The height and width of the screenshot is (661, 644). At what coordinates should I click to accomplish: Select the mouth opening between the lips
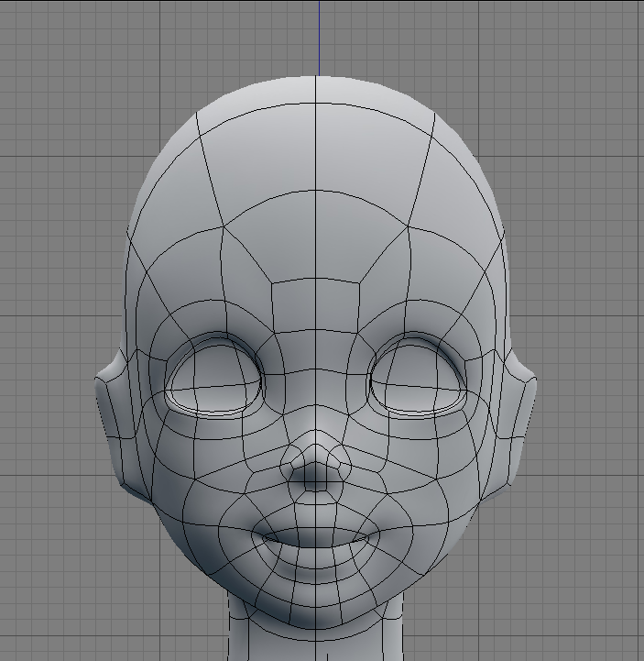click(315, 537)
